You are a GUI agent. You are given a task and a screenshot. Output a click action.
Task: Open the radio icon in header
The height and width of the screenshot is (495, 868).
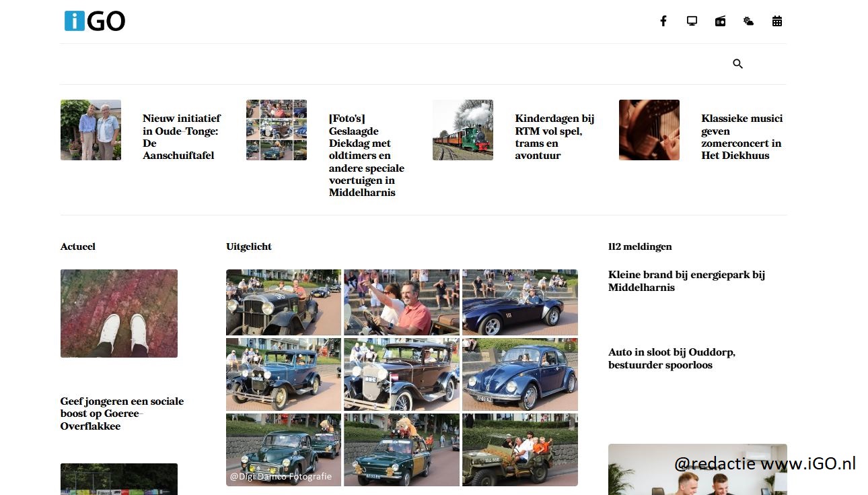720,21
